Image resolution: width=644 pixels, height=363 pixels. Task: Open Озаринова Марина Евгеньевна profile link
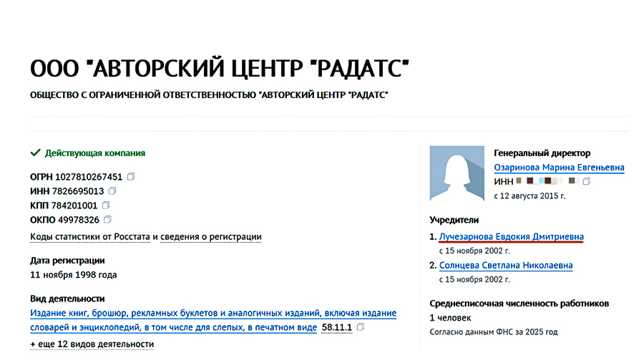[559, 168]
